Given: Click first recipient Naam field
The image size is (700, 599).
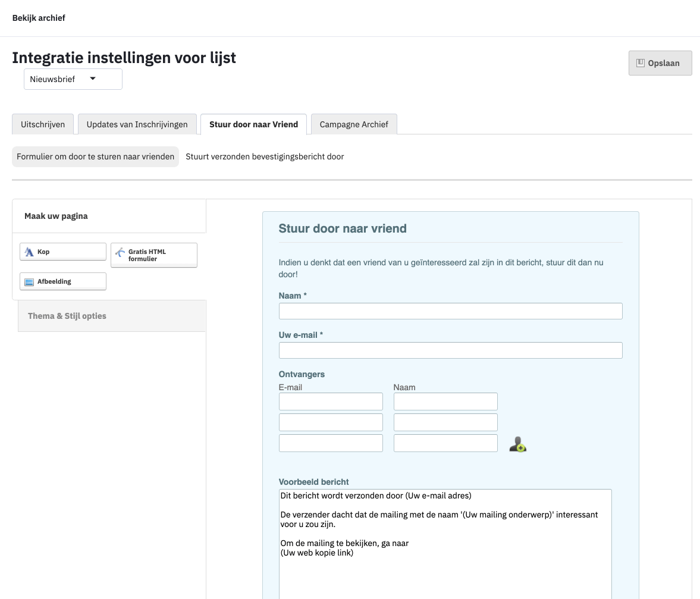Looking at the screenshot, I should 445,402.
